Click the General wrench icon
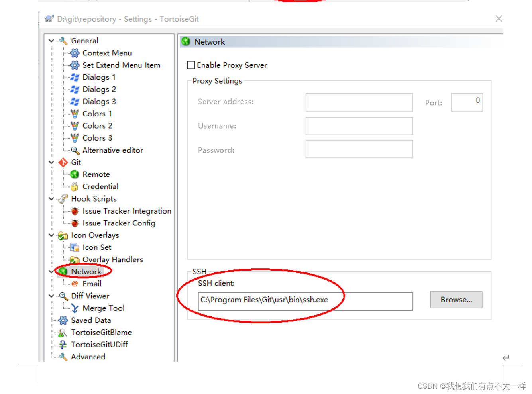Screen dimensions: 532x394 pos(63,41)
